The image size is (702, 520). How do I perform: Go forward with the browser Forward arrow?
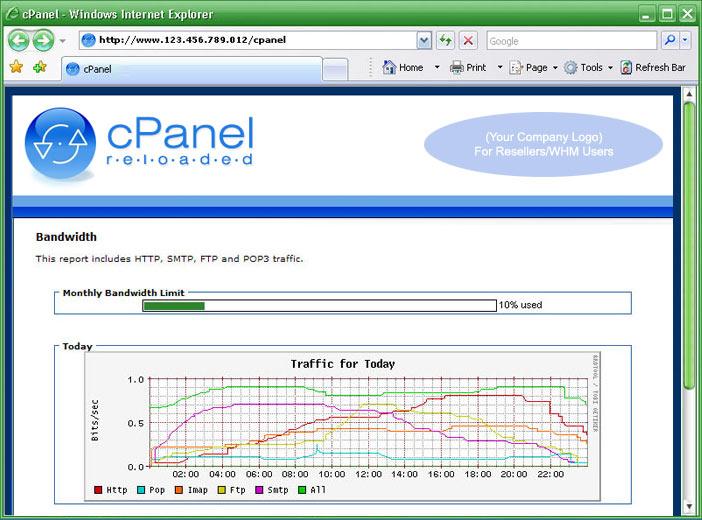pos(43,41)
